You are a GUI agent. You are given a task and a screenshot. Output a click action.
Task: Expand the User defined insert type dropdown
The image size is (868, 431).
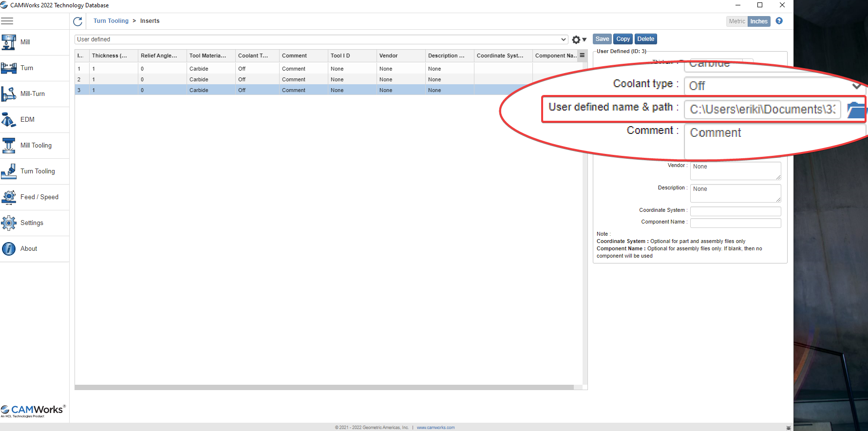click(x=321, y=39)
